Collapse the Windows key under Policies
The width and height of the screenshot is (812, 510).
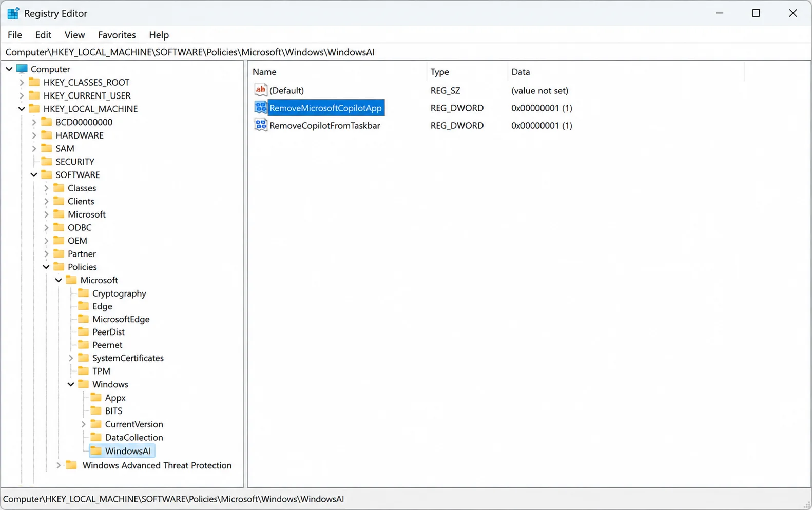[71, 384]
